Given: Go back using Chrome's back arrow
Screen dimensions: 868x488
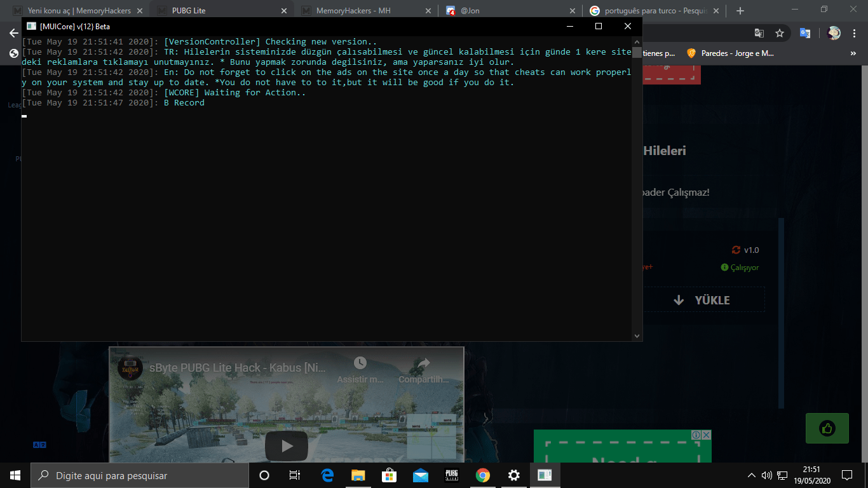Looking at the screenshot, I should pyautogui.click(x=13, y=33).
